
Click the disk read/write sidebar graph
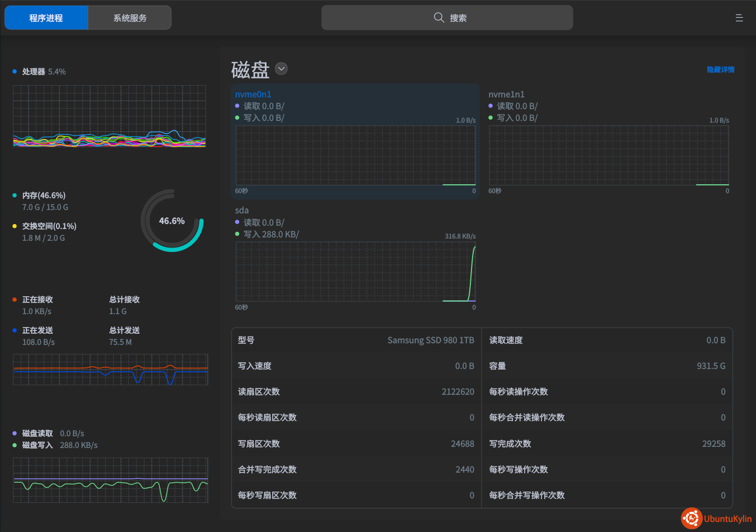110,480
